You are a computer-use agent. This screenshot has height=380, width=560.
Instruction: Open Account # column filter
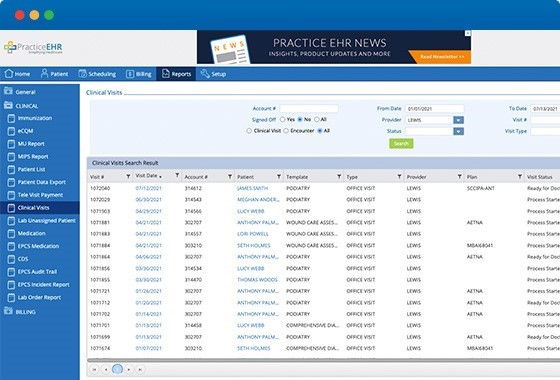[x=230, y=176]
